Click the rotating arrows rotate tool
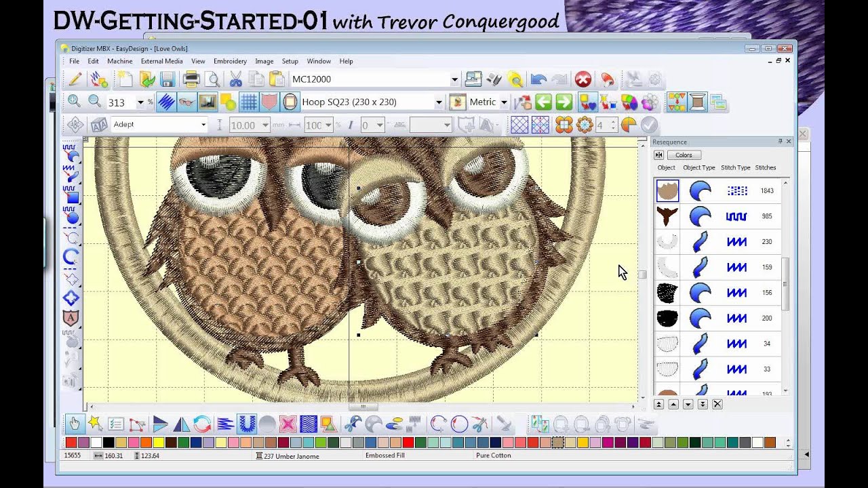The image size is (868, 488). coord(202,424)
